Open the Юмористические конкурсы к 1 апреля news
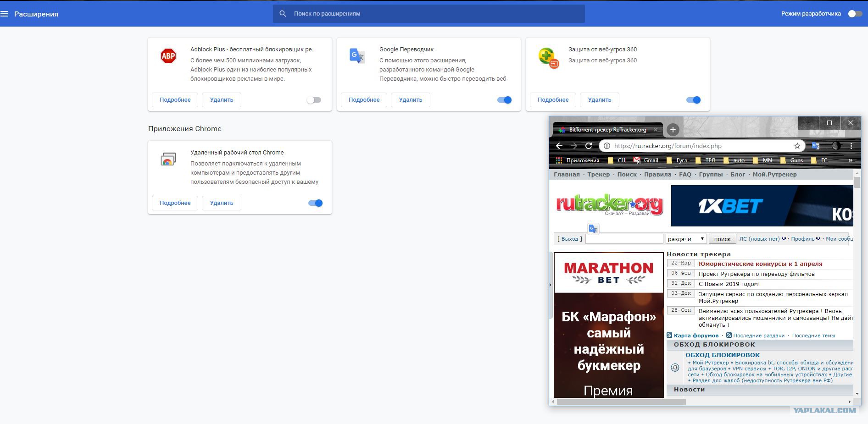The width and height of the screenshot is (868, 424). click(x=761, y=264)
